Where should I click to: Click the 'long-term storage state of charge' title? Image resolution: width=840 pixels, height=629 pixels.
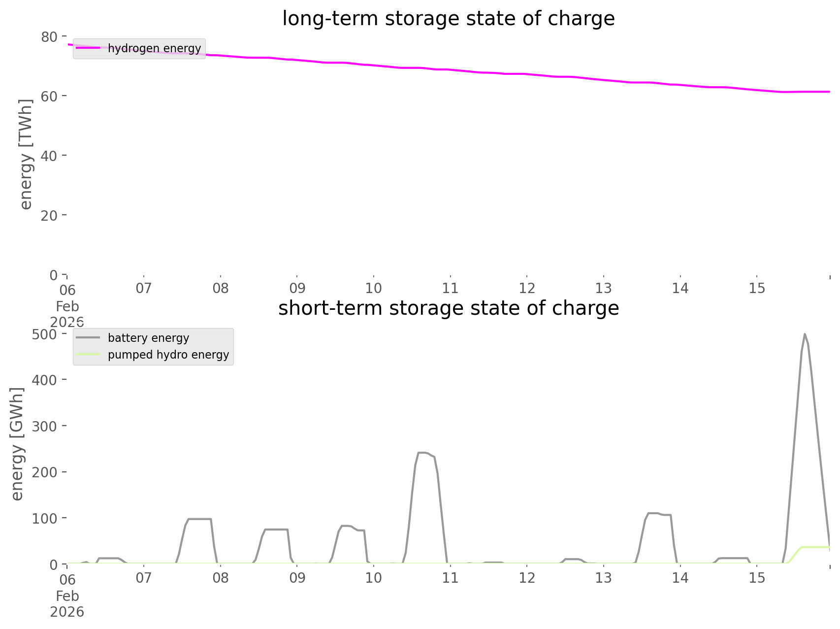[448, 19]
